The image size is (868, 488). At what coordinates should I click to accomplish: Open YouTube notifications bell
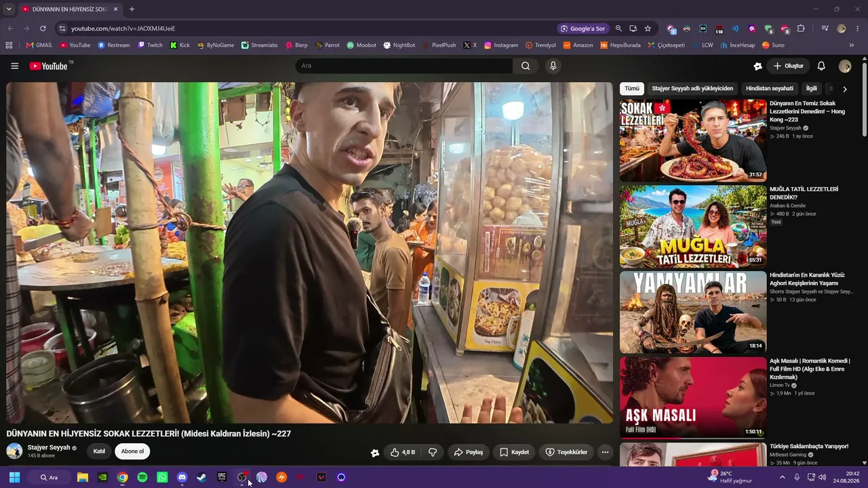pyautogui.click(x=821, y=66)
